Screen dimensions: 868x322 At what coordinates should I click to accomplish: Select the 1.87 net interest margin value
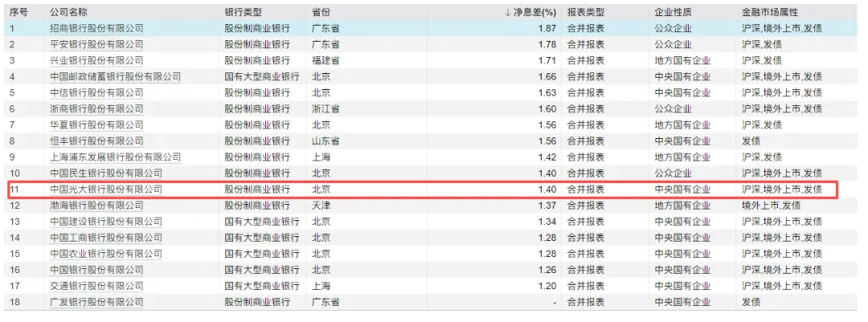pos(547,28)
